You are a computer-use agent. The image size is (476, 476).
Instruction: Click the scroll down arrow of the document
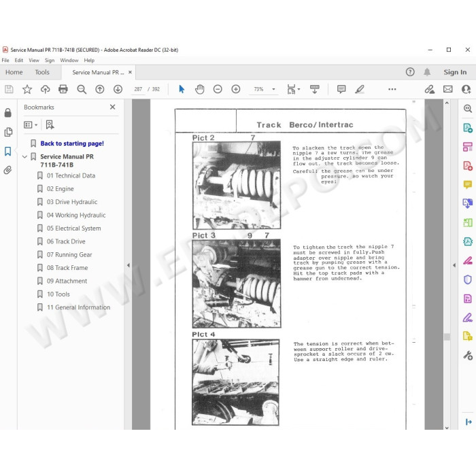point(447,428)
